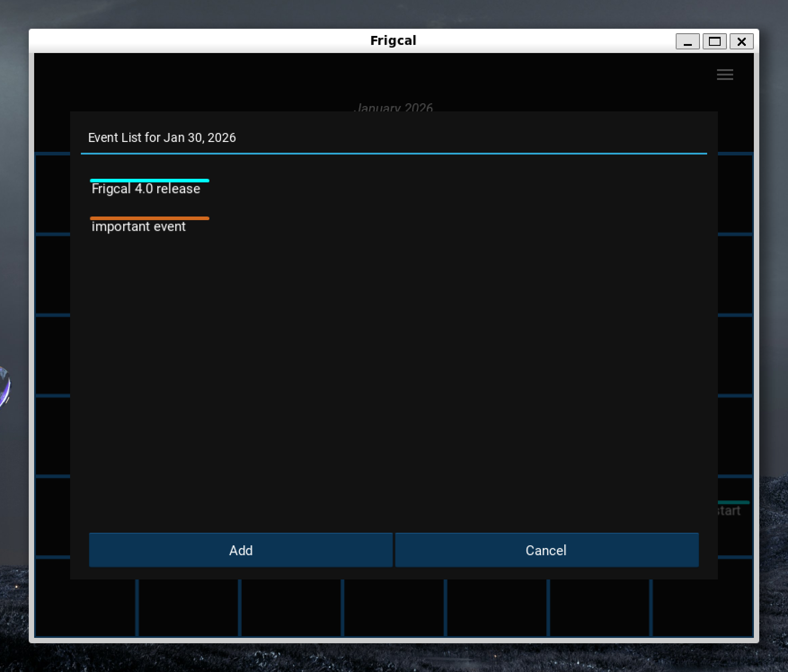
Task: Click the Add button
Action: click(x=241, y=550)
